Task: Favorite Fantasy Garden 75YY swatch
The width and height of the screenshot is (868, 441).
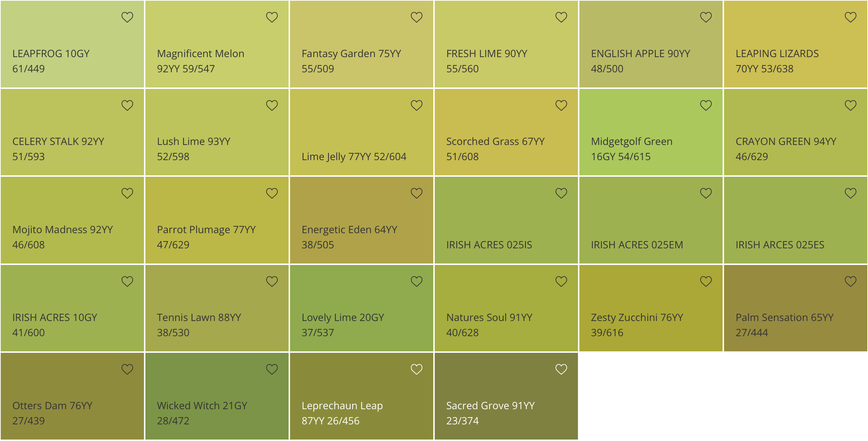Action: coord(417,17)
